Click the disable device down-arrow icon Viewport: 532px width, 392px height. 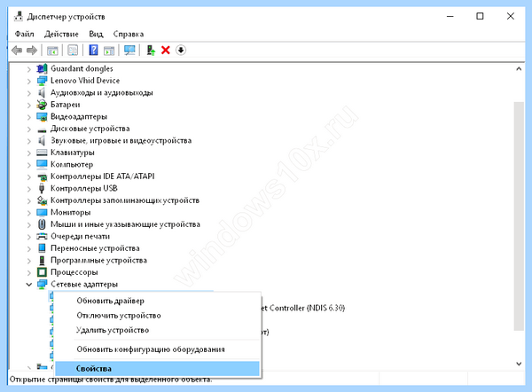click(x=181, y=51)
